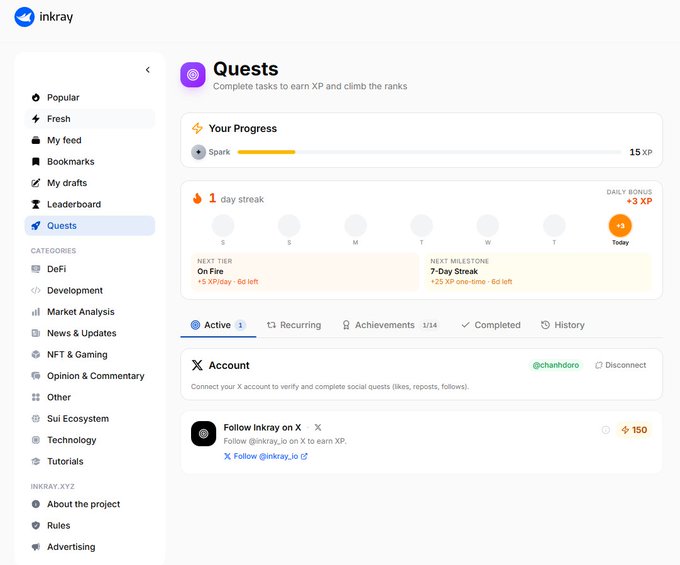Image resolution: width=680 pixels, height=565 pixels.
Task: Click the @chanhdoro account badge
Action: [556, 365]
